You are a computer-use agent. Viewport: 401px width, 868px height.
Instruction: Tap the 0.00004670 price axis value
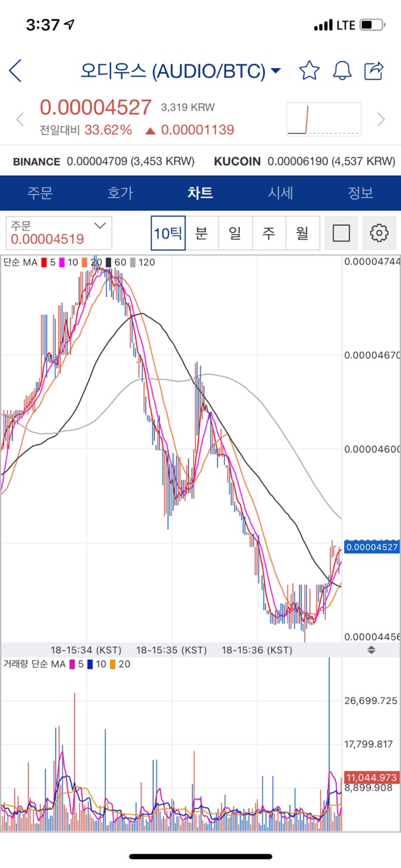pos(372,355)
